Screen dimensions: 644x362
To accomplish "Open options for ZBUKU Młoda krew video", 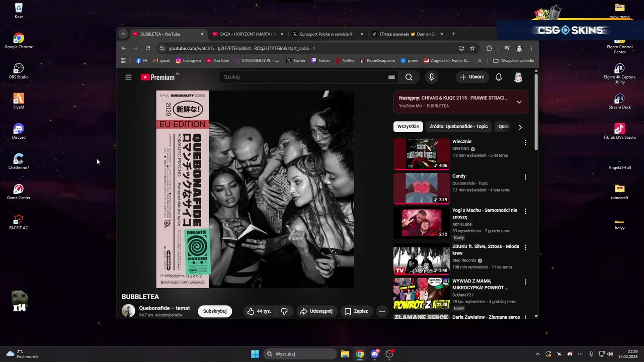I will [525, 247].
